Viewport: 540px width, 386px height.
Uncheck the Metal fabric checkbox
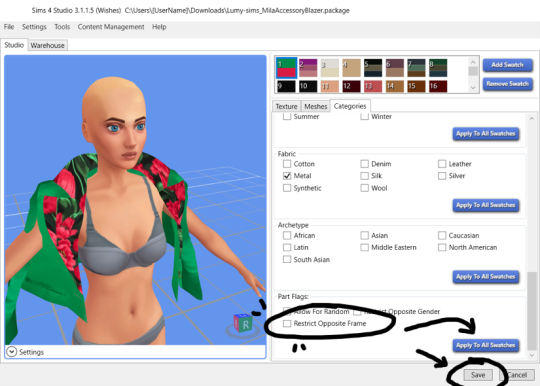pyautogui.click(x=287, y=176)
